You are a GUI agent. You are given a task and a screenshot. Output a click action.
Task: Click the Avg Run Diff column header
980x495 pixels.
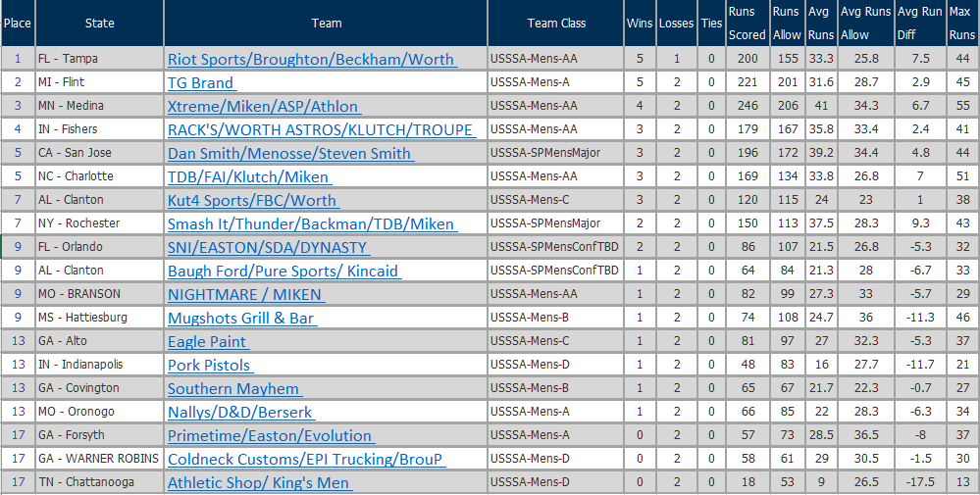920,24
